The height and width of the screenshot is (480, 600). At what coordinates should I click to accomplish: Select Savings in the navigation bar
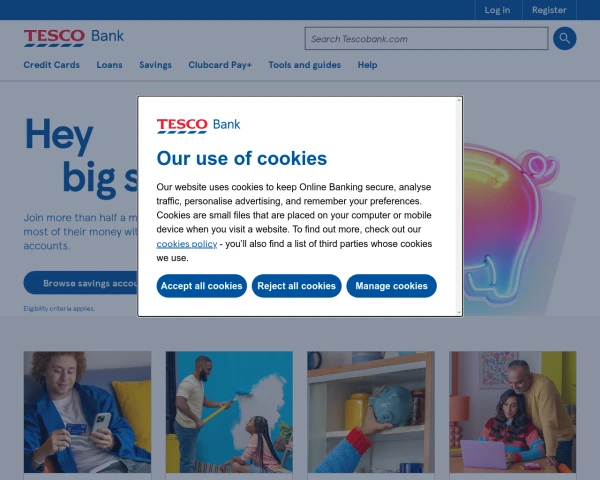tap(155, 65)
